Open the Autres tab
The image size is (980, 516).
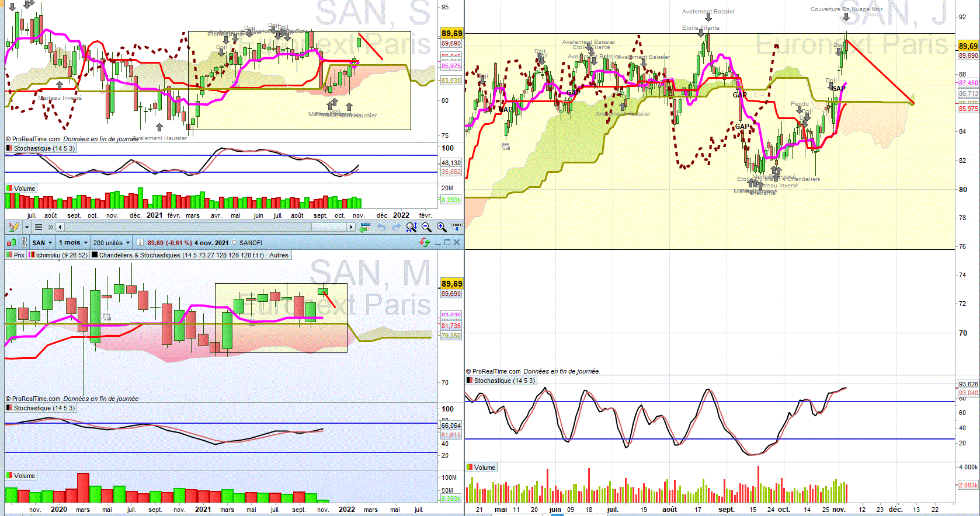279,255
